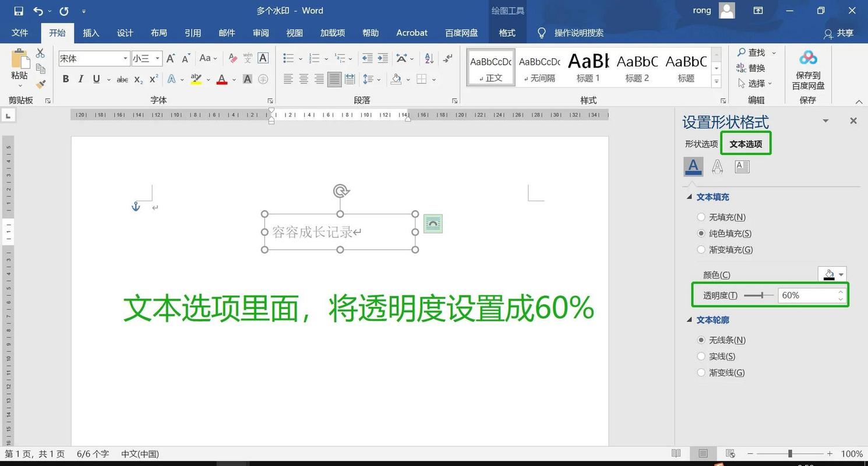Image resolution: width=868 pixels, height=466 pixels.
Task: Apply bold formatting
Action: 66,79
